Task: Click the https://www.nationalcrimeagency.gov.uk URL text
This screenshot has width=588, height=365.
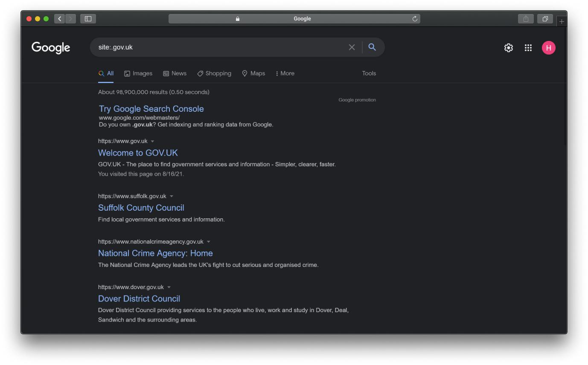Action: tap(151, 242)
